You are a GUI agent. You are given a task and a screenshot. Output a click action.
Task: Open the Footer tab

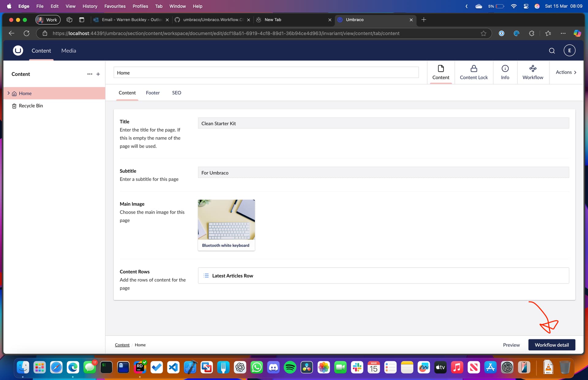153,93
